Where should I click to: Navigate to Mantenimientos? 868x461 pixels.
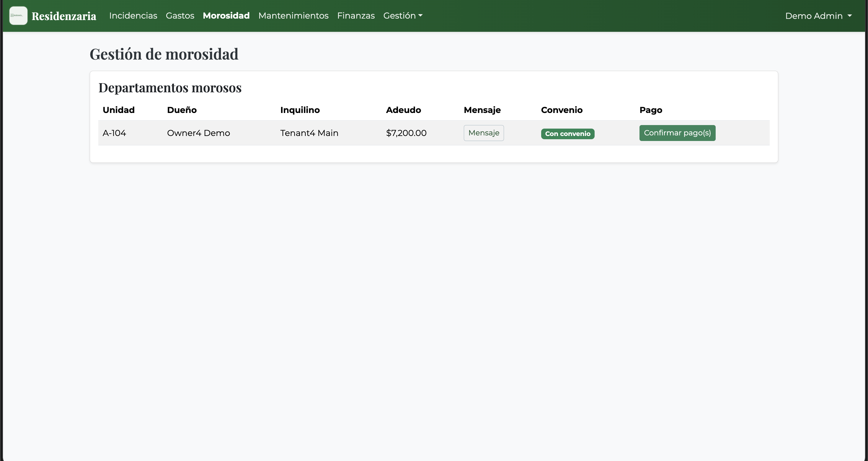pos(293,16)
